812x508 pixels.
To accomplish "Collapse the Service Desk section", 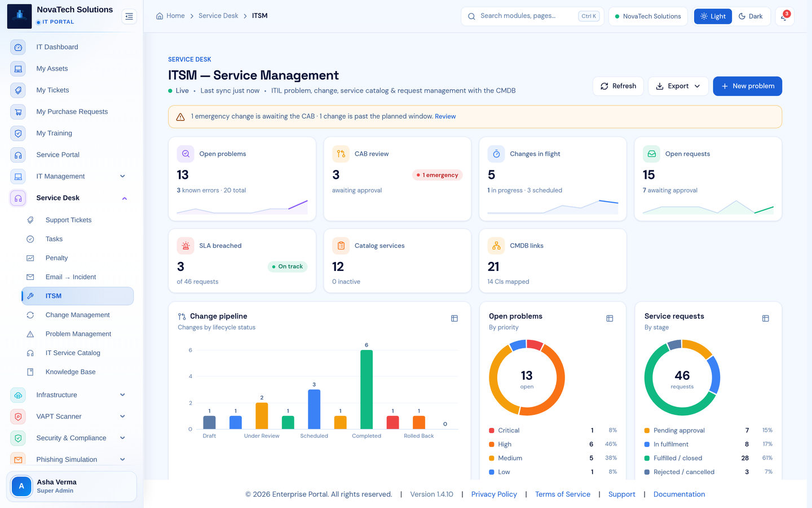I will pyautogui.click(x=125, y=198).
